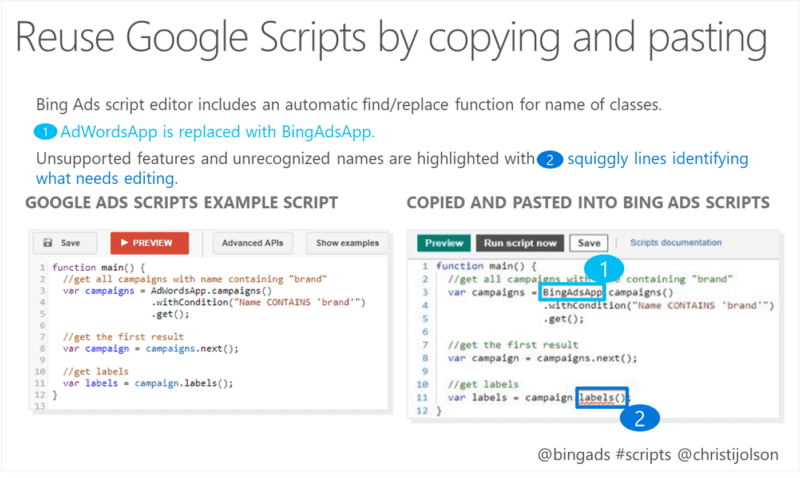The width and height of the screenshot is (800, 478).
Task: Open the Scripts documentation link
Action: 676,242
